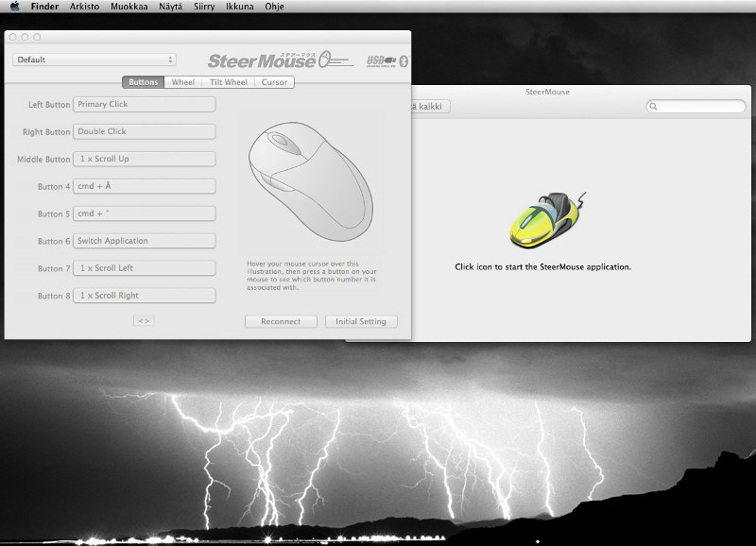
Task: Change Right Button's Double Click assignment
Action: (x=145, y=131)
